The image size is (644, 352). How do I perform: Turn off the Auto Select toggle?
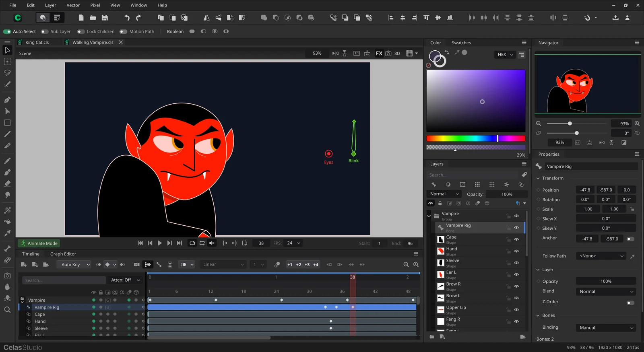click(7, 31)
